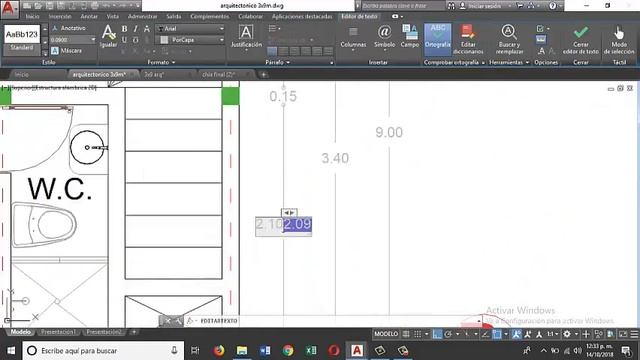Expand the text style gallery
Screen dimensions: 640x360
click(x=45, y=52)
